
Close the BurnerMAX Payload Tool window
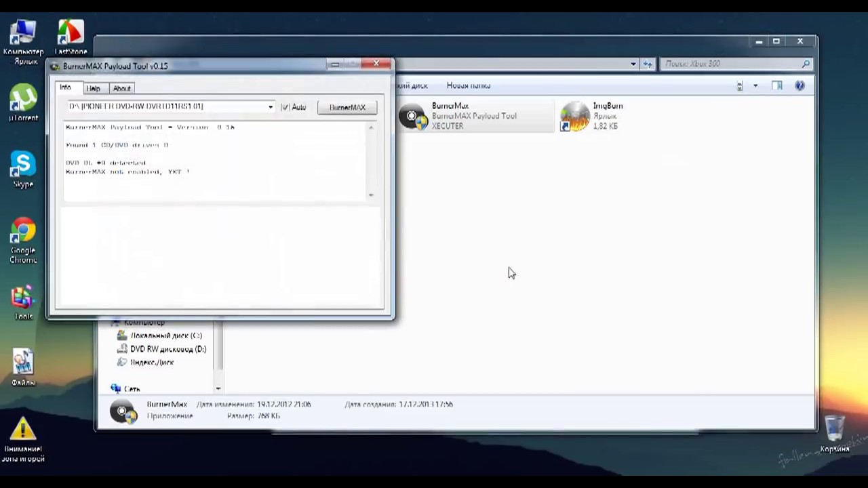pyautogui.click(x=376, y=64)
